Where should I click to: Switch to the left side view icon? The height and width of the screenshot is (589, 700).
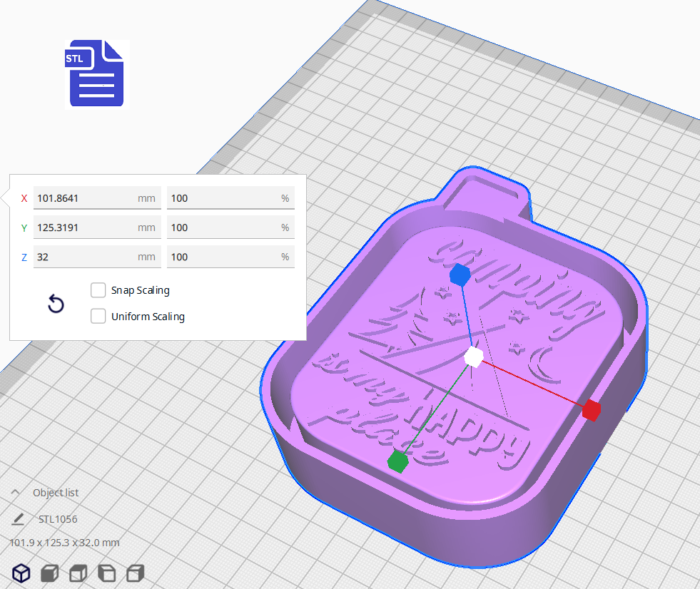(106, 573)
